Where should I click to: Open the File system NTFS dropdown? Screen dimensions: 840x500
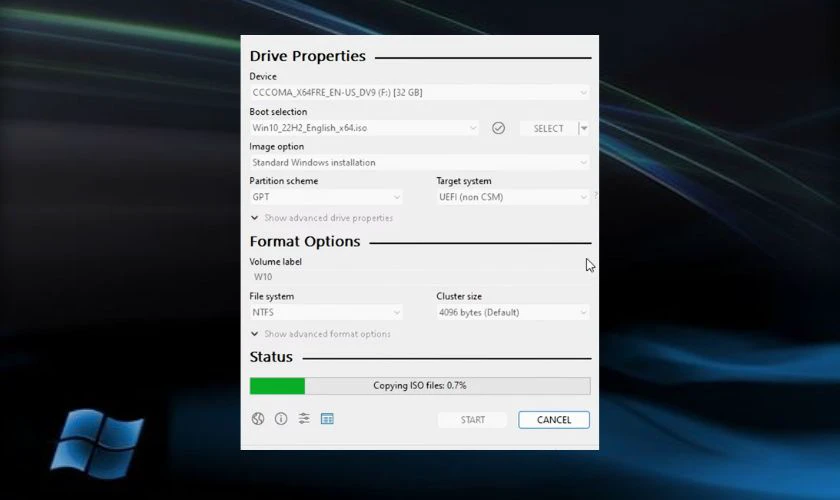[326, 312]
